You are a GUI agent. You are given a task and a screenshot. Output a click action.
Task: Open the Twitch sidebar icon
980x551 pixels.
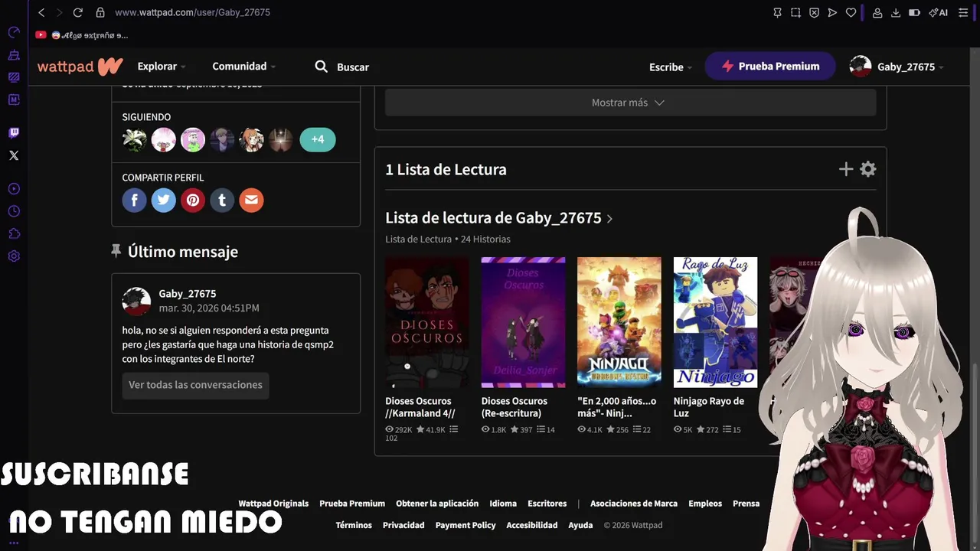14,132
